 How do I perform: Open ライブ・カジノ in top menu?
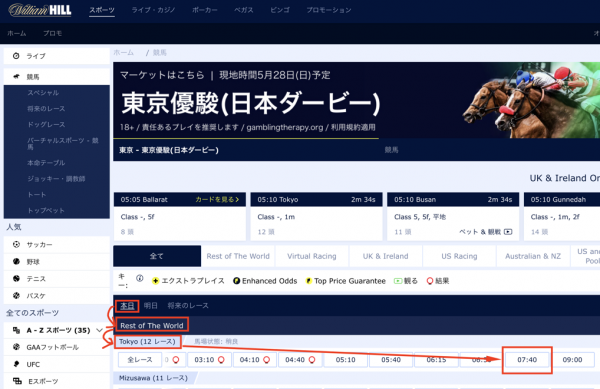pos(153,10)
